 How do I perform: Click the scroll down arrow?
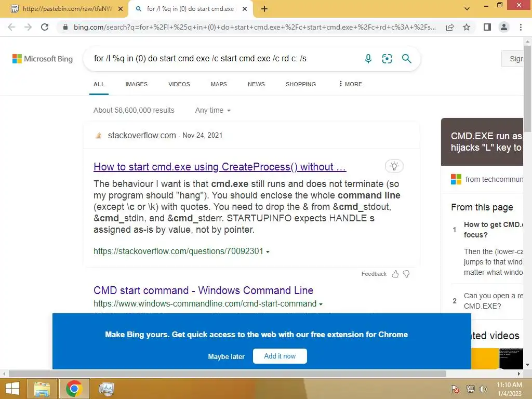coord(527,365)
